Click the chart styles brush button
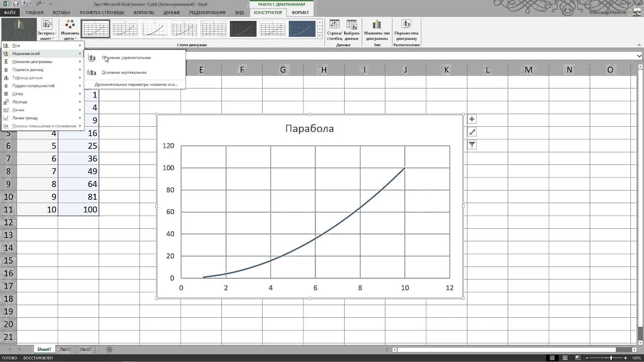This screenshot has width=644, height=362. coord(472,132)
